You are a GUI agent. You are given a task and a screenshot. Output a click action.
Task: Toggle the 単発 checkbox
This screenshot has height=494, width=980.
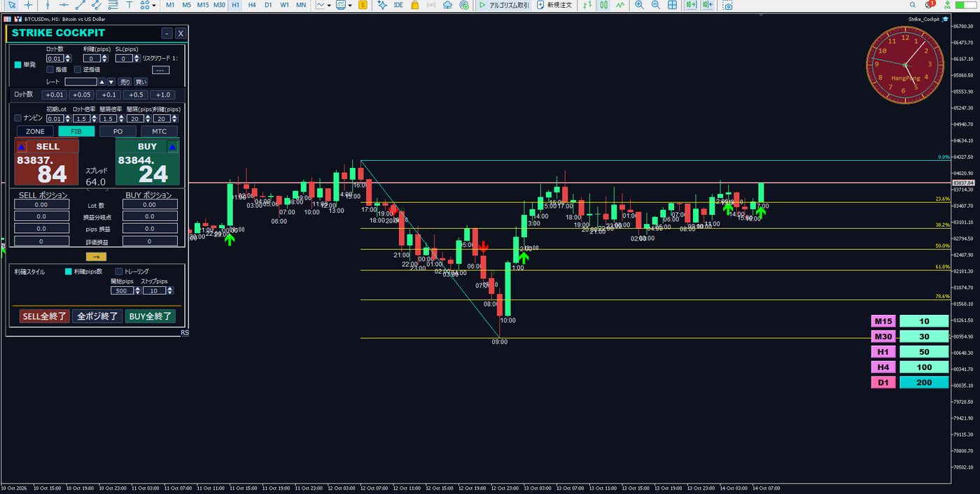pyautogui.click(x=18, y=64)
